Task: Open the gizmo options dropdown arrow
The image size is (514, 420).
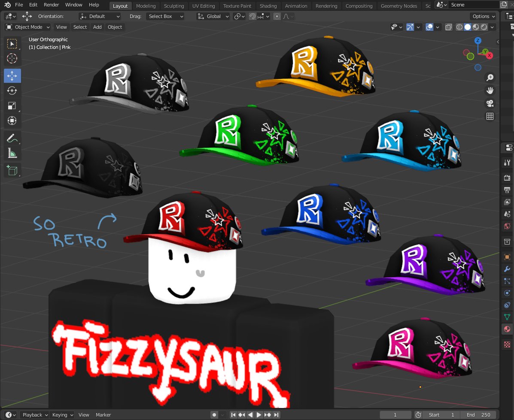Action: [x=418, y=27]
